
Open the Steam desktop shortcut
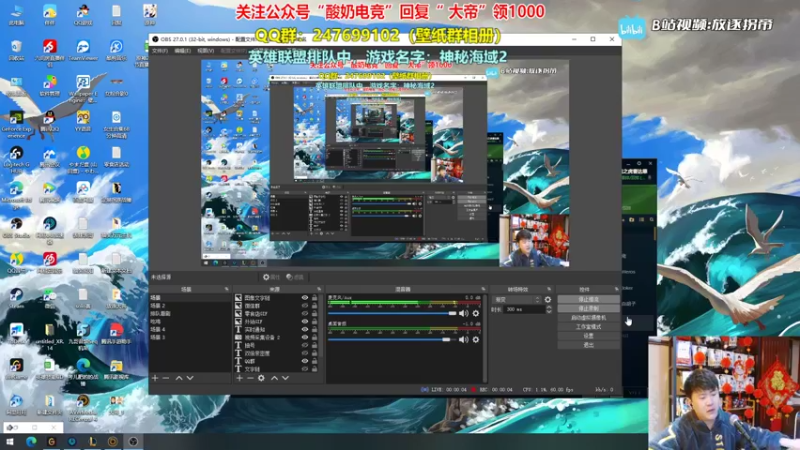(16, 298)
